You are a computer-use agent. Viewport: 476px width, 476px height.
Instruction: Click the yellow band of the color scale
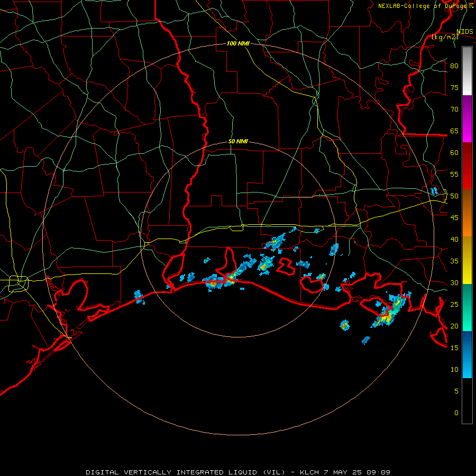pos(467,260)
